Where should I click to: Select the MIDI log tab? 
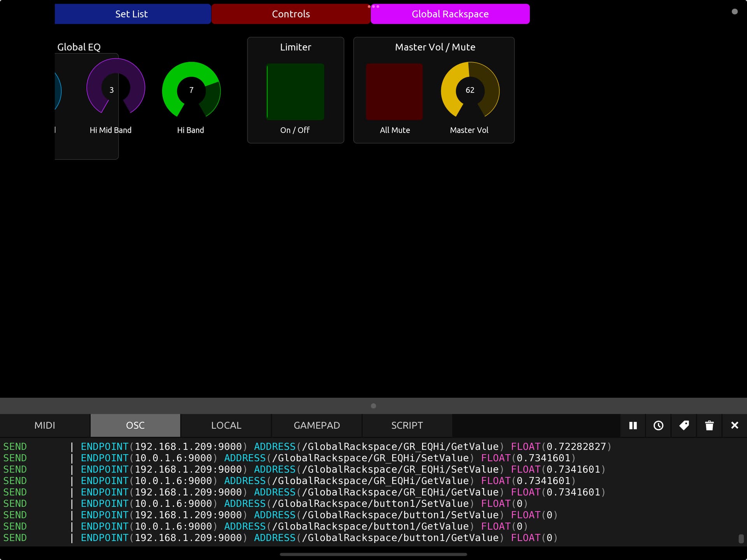(x=45, y=425)
